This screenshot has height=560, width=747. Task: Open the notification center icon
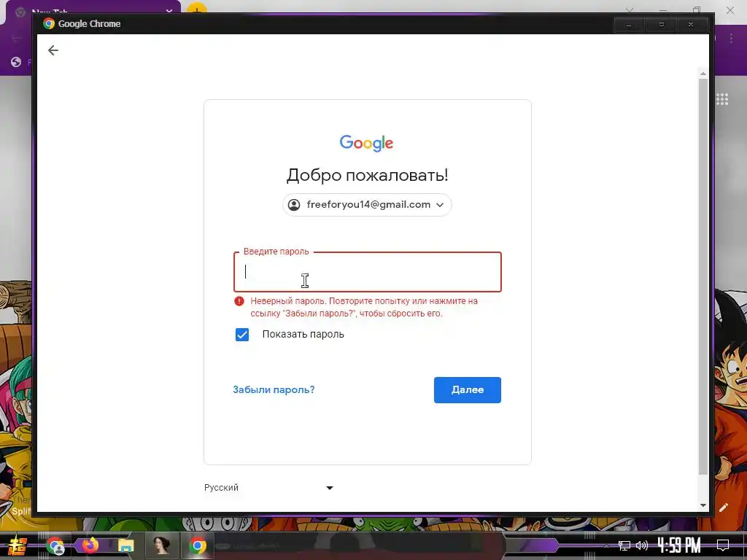[x=723, y=545]
